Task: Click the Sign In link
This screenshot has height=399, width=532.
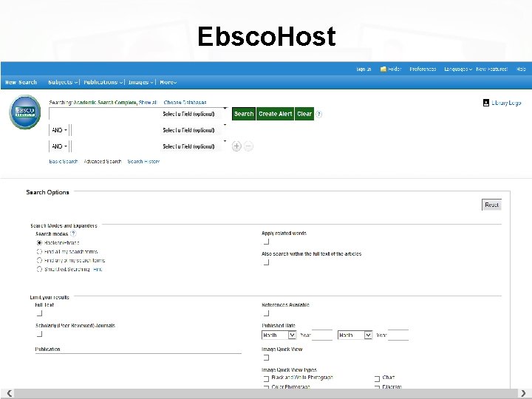Action: (x=364, y=69)
